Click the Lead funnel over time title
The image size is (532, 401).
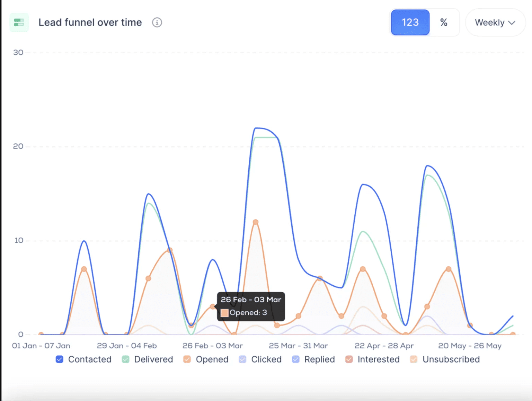point(90,22)
